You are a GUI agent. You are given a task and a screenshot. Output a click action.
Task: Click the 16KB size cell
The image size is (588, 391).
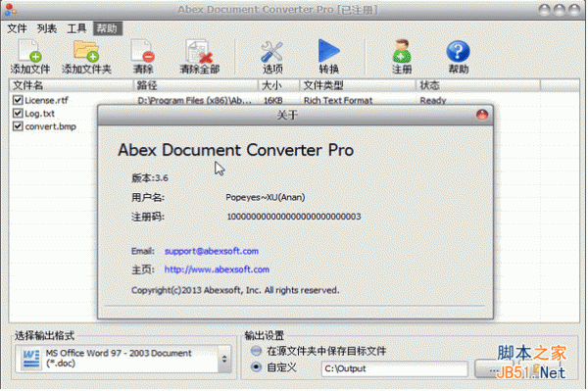[x=273, y=101]
